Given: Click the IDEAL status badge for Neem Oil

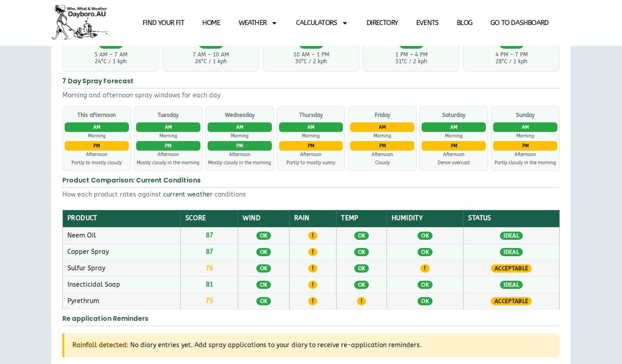Looking at the screenshot, I should pos(511,236).
